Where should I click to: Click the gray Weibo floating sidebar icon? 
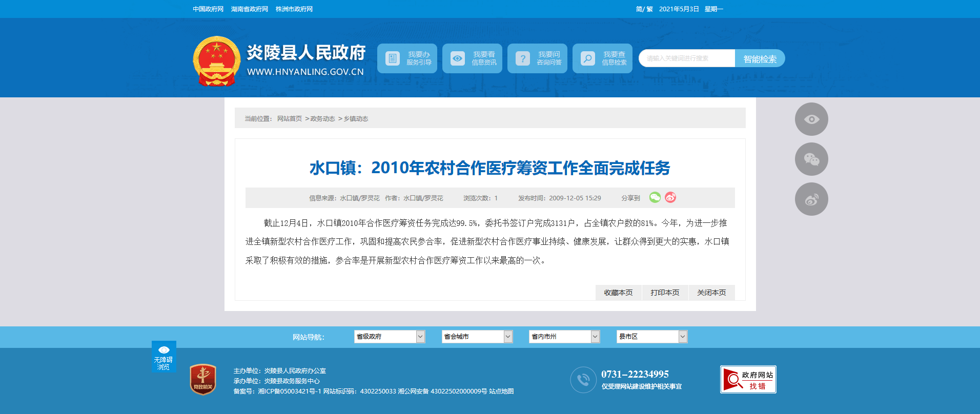tap(811, 199)
